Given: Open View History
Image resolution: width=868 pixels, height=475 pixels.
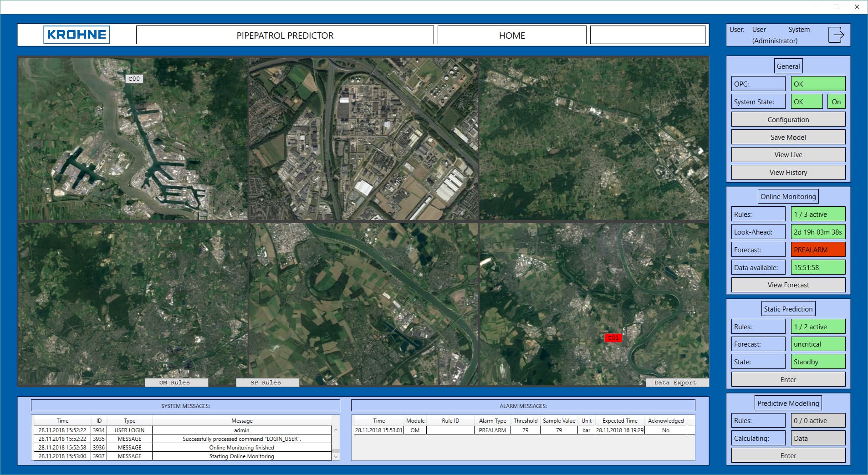Looking at the screenshot, I should click(788, 173).
